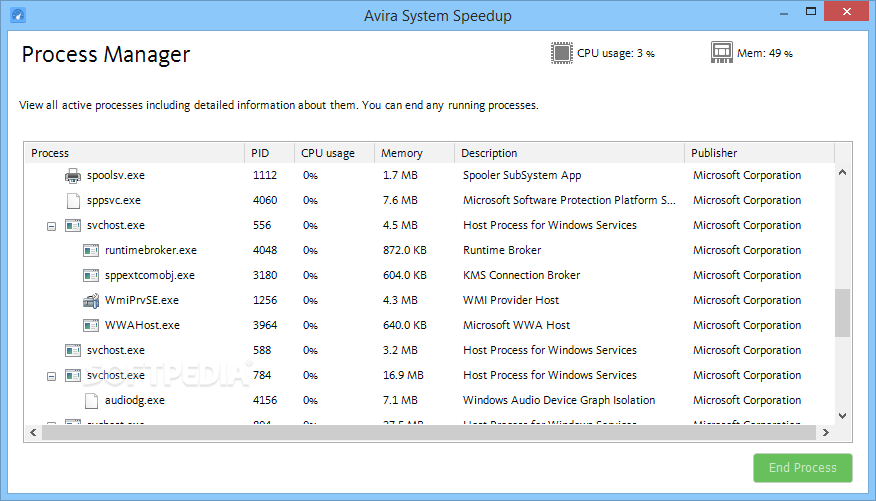Image resolution: width=876 pixels, height=501 pixels.
Task: Click the sppsvc.exe blank file icon
Action: tap(73, 201)
